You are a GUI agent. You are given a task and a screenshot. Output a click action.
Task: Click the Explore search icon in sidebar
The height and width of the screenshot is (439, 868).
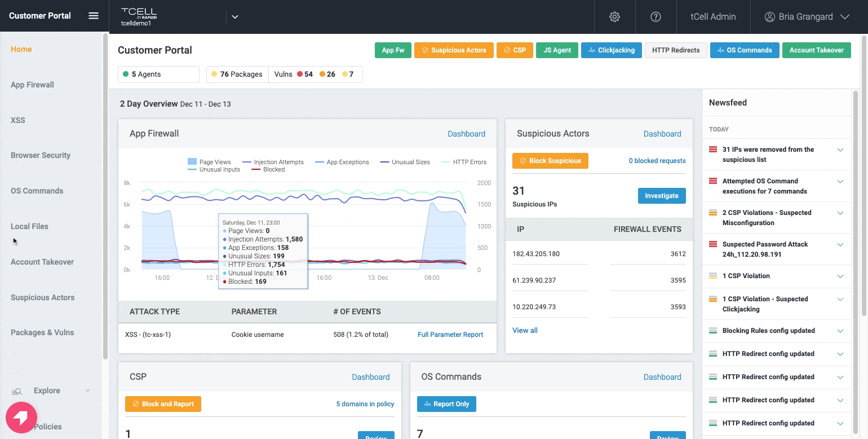(17, 391)
